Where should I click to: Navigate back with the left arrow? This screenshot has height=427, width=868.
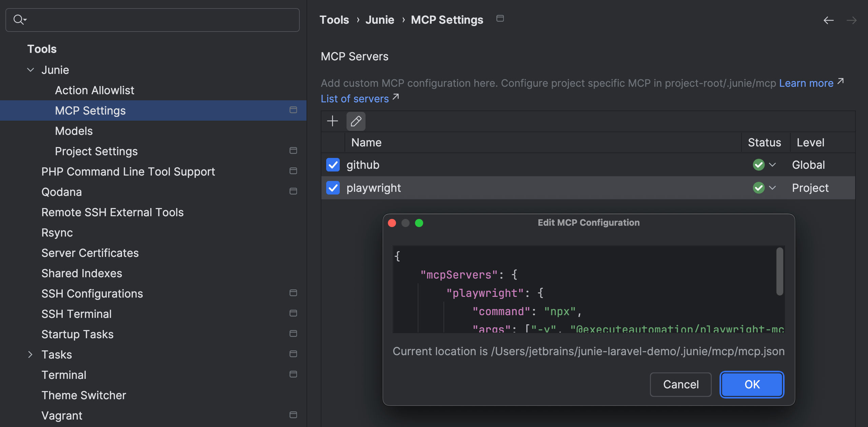pos(828,20)
